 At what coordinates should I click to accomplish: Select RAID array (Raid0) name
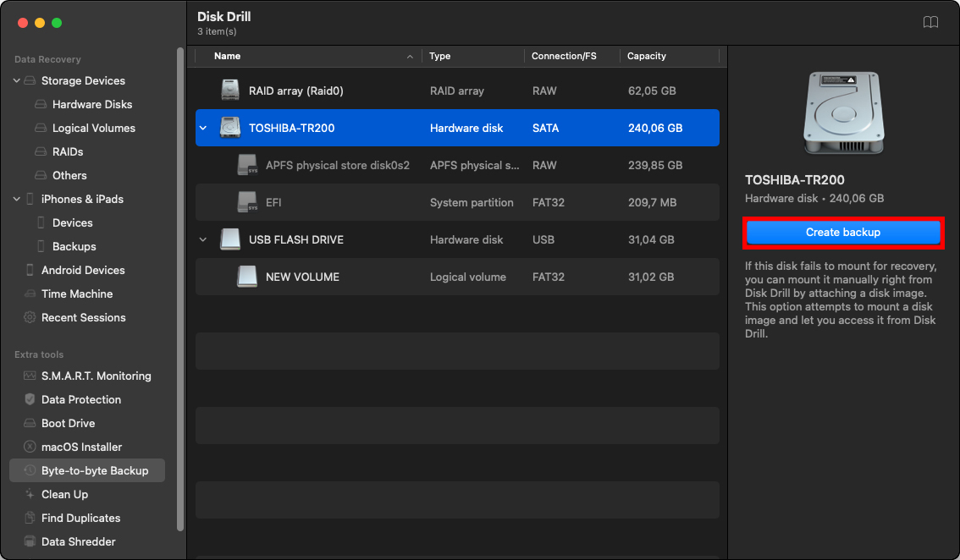(295, 91)
